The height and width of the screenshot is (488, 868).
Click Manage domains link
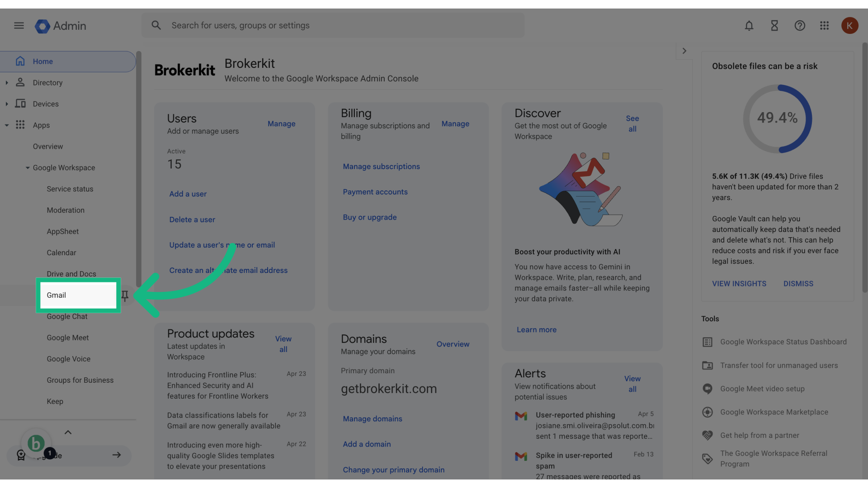373,419
